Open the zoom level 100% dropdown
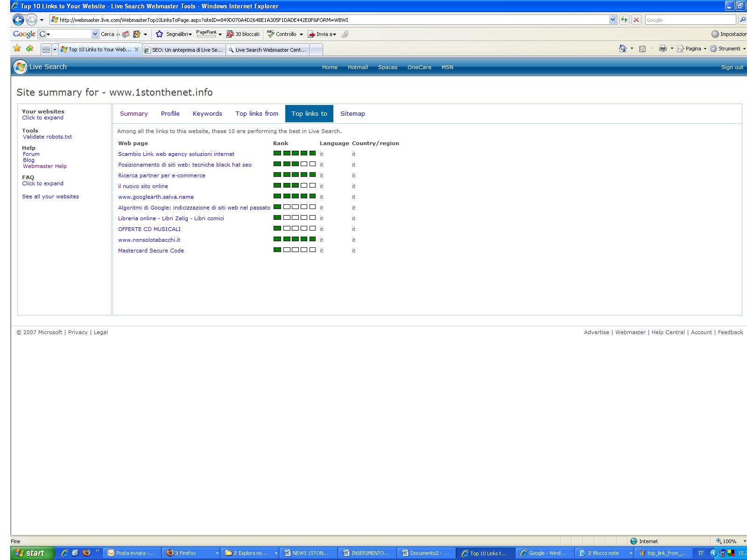The height and width of the screenshot is (560, 747). (744, 541)
